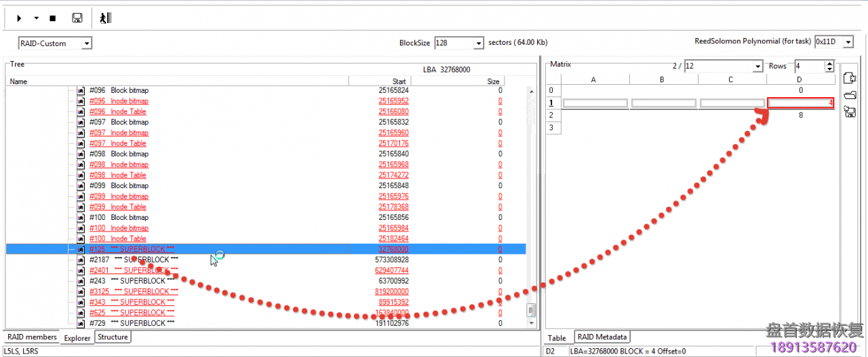Open the BlockSize 128 dropdown
This screenshot has height=357, width=868.
(x=479, y=43)
